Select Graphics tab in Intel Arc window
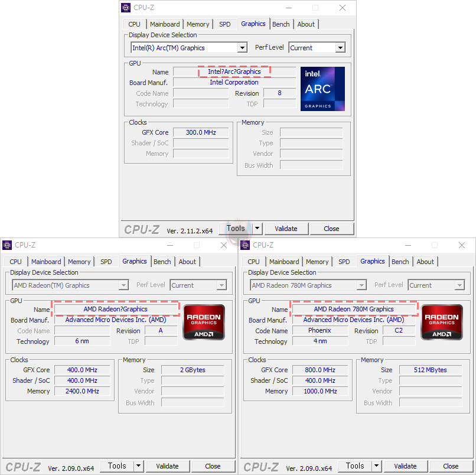 tap(253, 24)
